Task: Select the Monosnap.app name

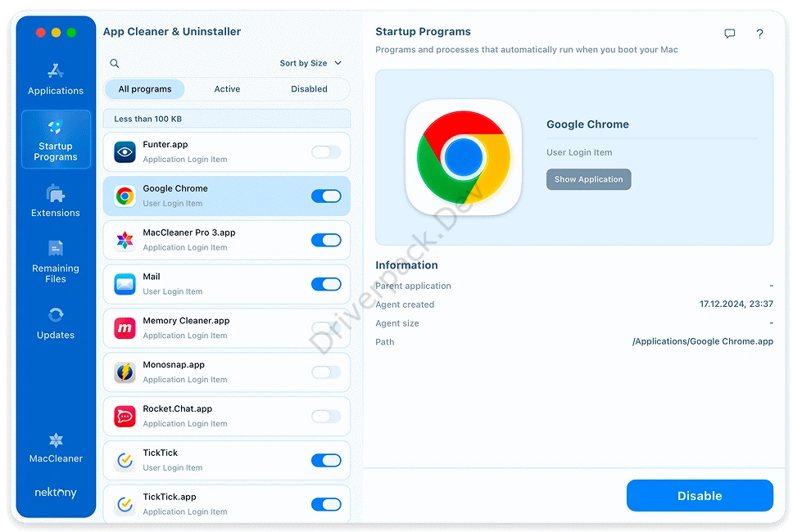Action: pos(174,365)
